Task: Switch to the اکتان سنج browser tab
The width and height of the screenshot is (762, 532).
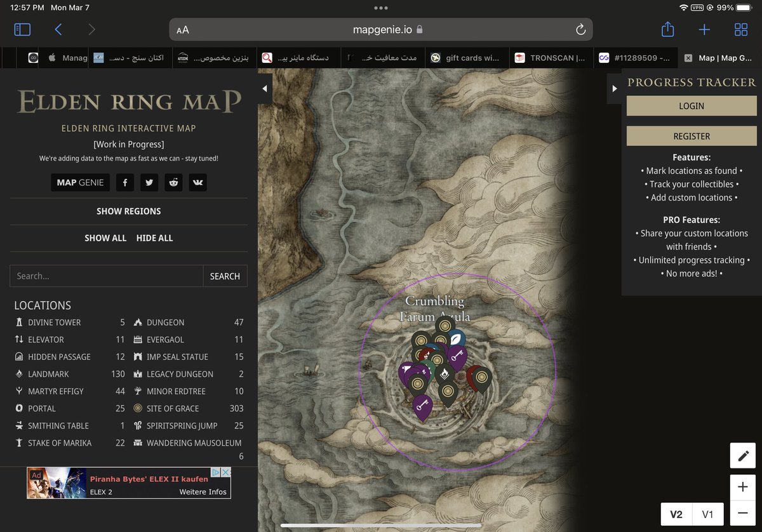Action: pos(130,58)
